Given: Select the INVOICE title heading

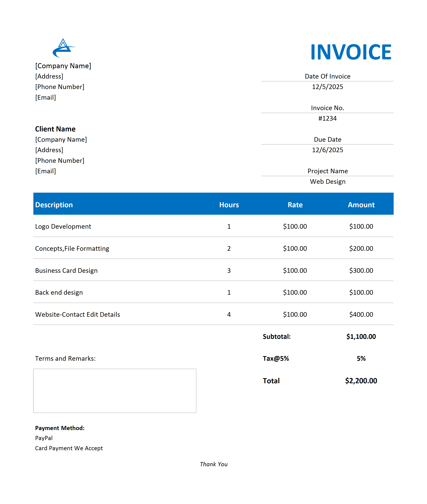Looking at the screenshot, I should pos(351,52).
